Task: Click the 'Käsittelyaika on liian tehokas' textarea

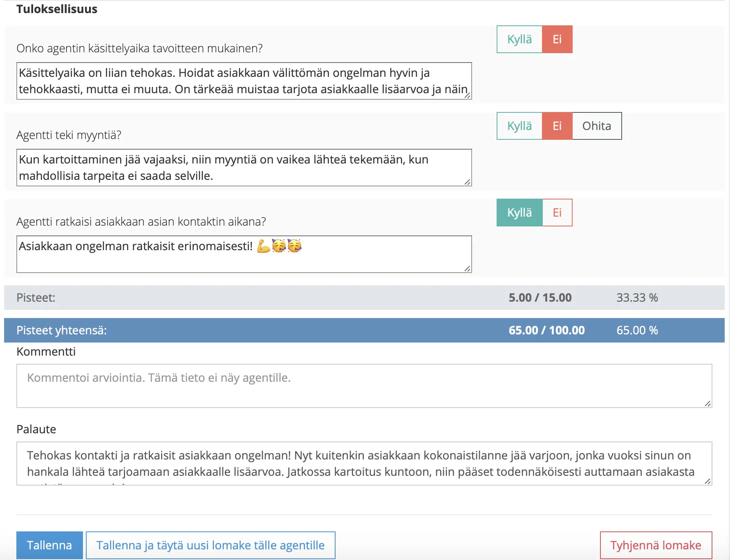Action: [244, 81]
